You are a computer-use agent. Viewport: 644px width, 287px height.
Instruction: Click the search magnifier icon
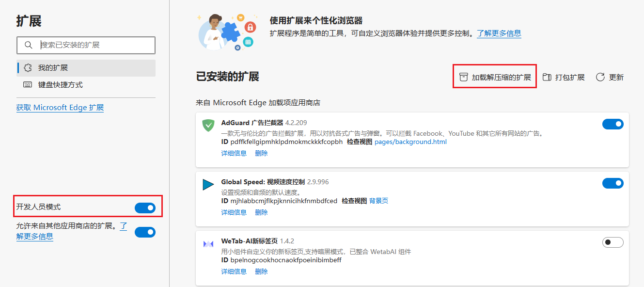pos(28,45)
